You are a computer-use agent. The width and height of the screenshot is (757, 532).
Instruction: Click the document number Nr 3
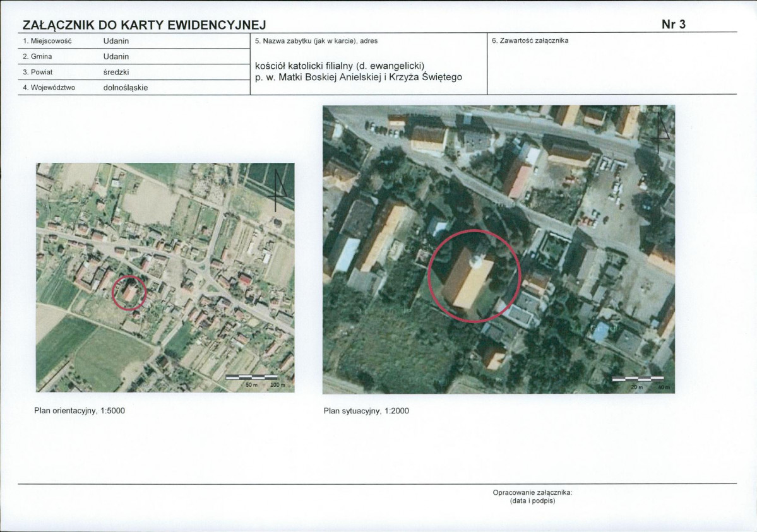click(x=674, y=24)
